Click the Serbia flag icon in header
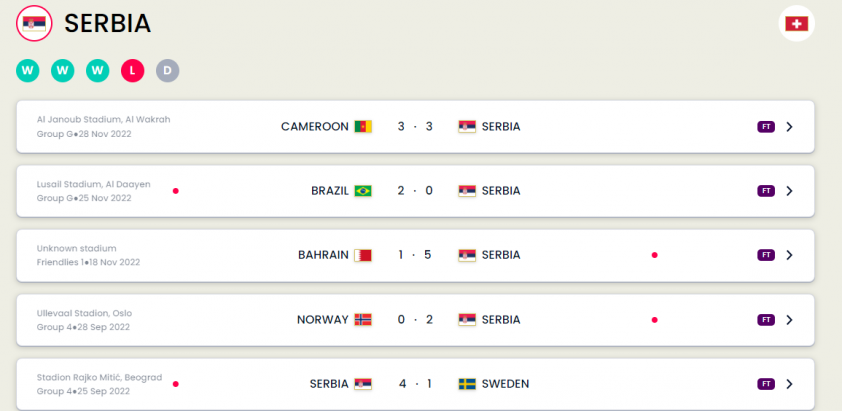842x411 pixels. tap(34, 24)
